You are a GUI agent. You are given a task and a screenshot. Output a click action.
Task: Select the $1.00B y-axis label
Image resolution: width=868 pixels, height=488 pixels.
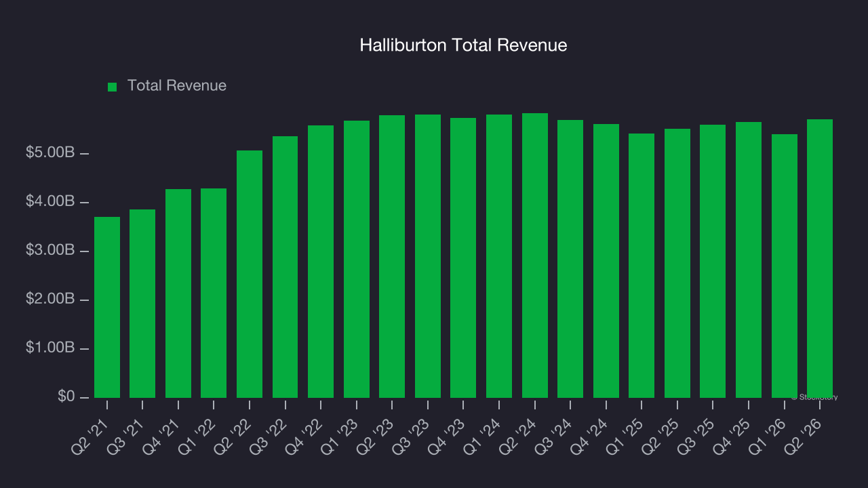pyautogui.click(x=50, y=348)
